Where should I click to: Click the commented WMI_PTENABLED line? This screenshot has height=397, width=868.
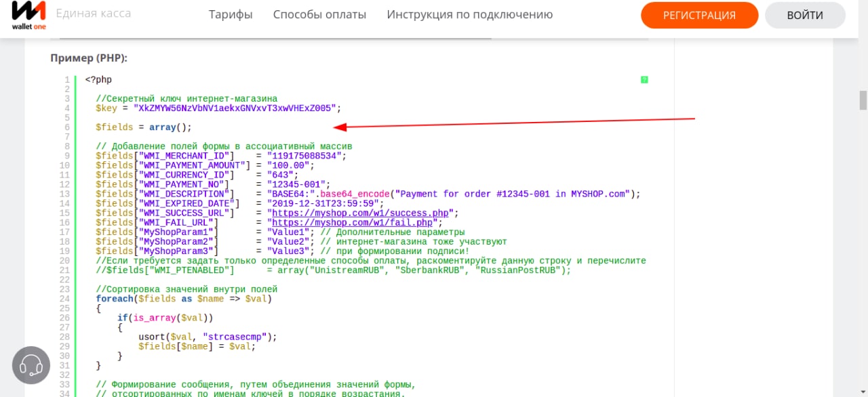click(334, 270)
